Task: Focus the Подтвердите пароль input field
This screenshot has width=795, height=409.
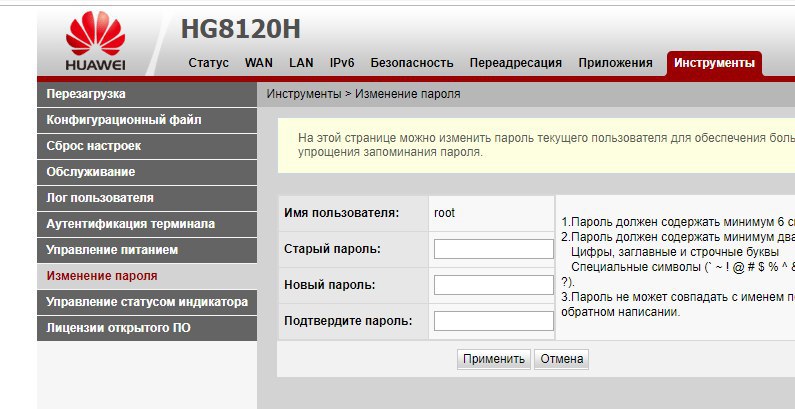Action: coord(494,321)
